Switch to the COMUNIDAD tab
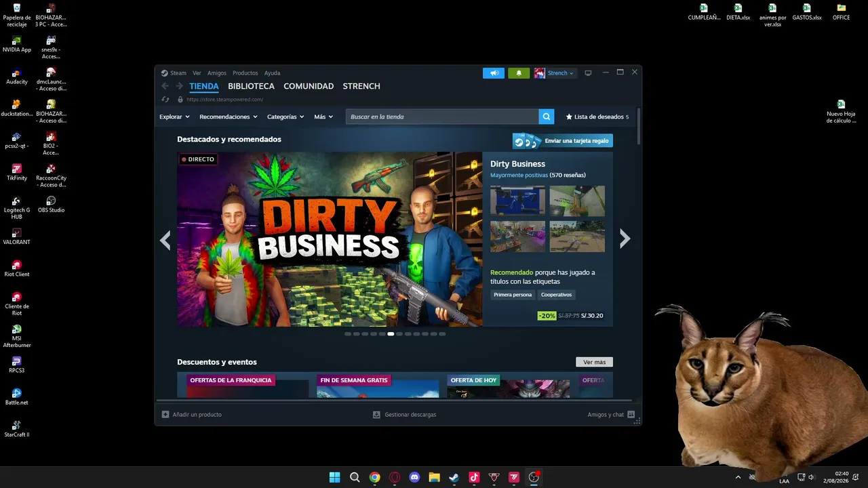 click(x=309, y=86)
